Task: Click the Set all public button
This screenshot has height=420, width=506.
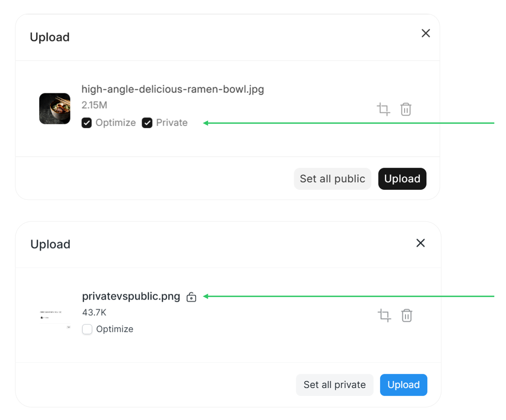Action: pos(332,179)
